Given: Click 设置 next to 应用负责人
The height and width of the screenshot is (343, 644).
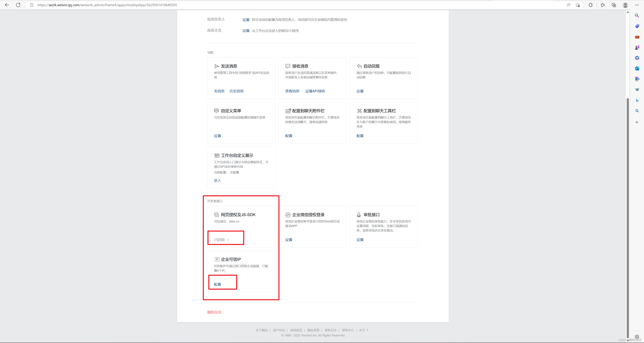Looking at the screenshot, I should pyautogui.click(x=246, y=20).
